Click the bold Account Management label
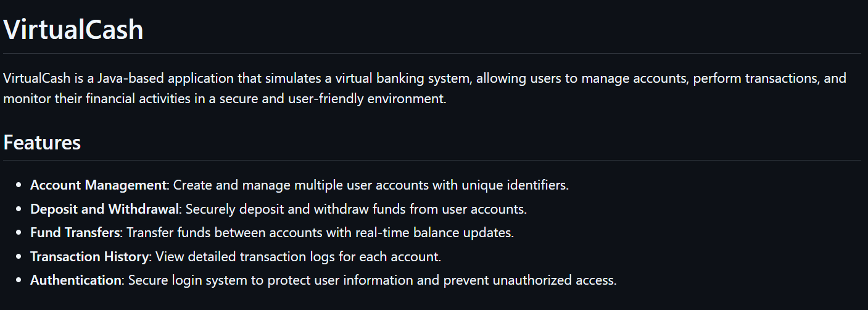The width and height of the screenshot is (868, 310). coord(99,185)
